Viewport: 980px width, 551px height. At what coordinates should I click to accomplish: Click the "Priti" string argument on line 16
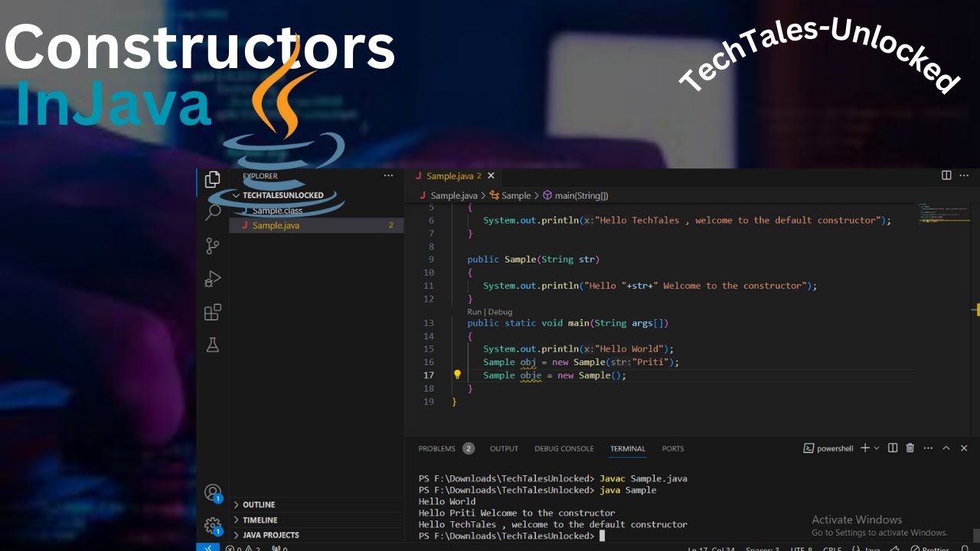tap(652, 362)
